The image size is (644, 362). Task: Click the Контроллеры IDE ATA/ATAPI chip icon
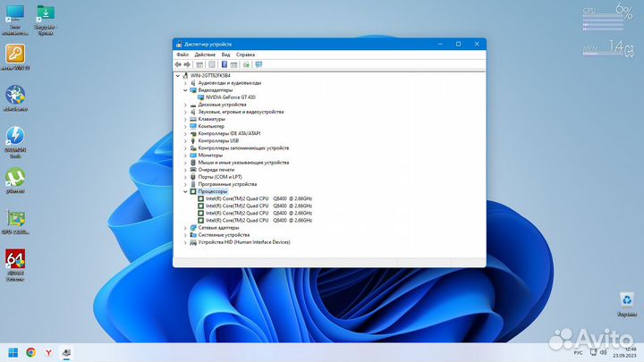(193, 134)
